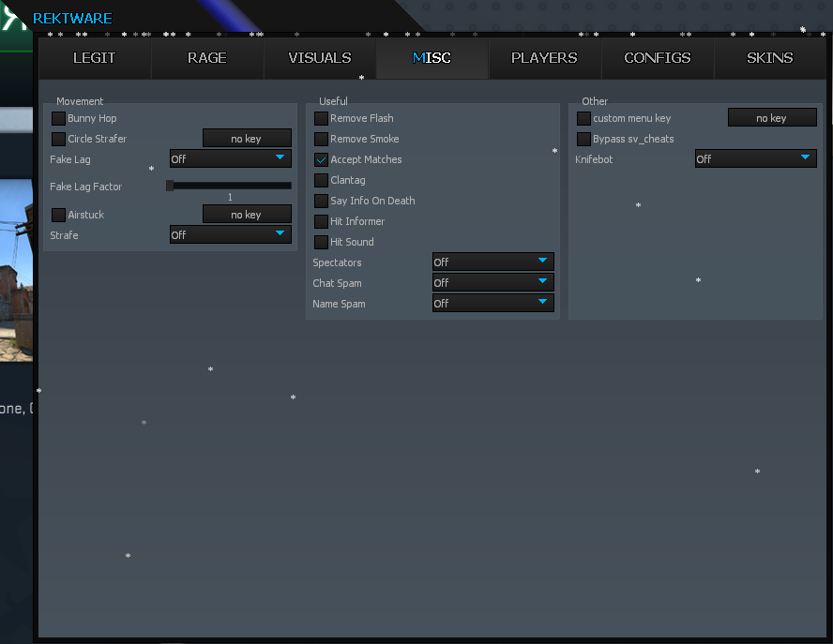Viewport: 833px width, 644px height.
Task: Enable the Bunny Hop checkbox
Action: click(x=58, y=118)
